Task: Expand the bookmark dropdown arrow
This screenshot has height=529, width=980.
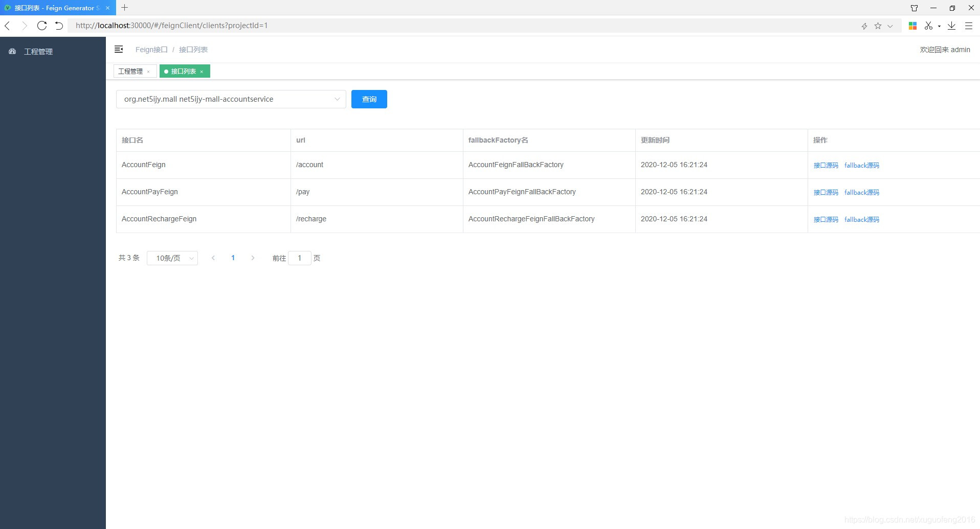Action: [x=890, y=26]
